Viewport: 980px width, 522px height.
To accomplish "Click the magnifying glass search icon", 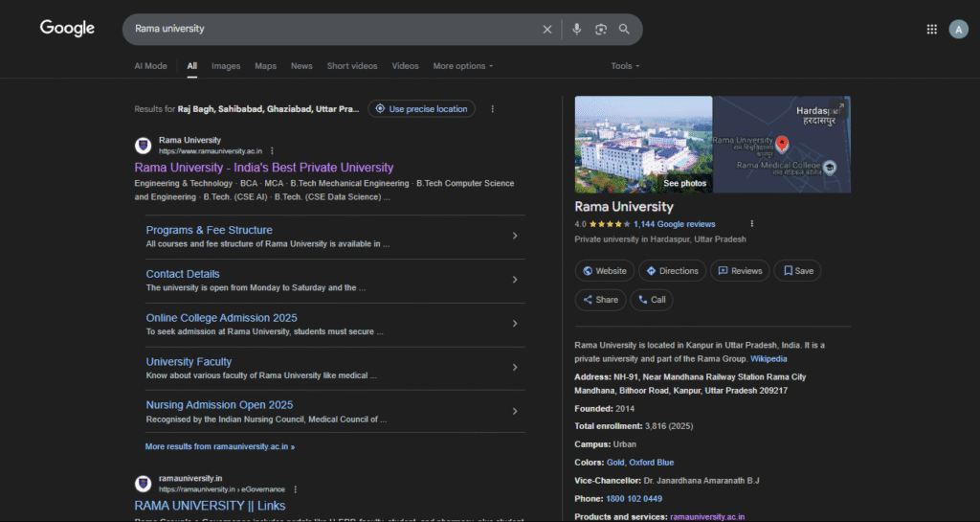I will click(624, 30).
